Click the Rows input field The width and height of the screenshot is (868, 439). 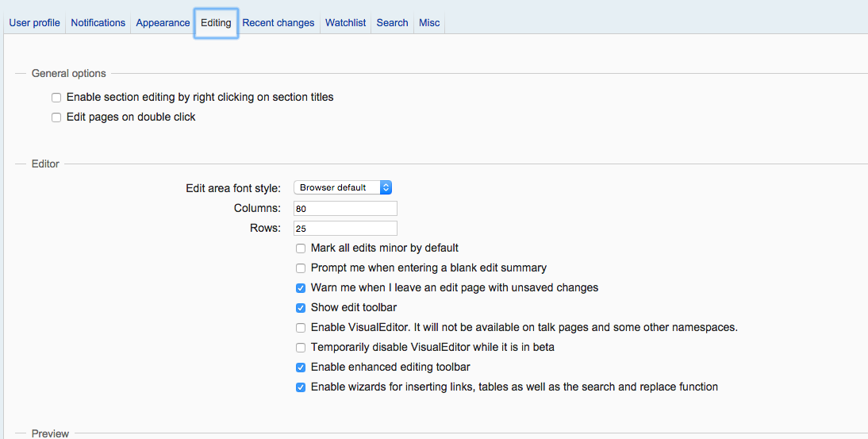pos(345,229)
